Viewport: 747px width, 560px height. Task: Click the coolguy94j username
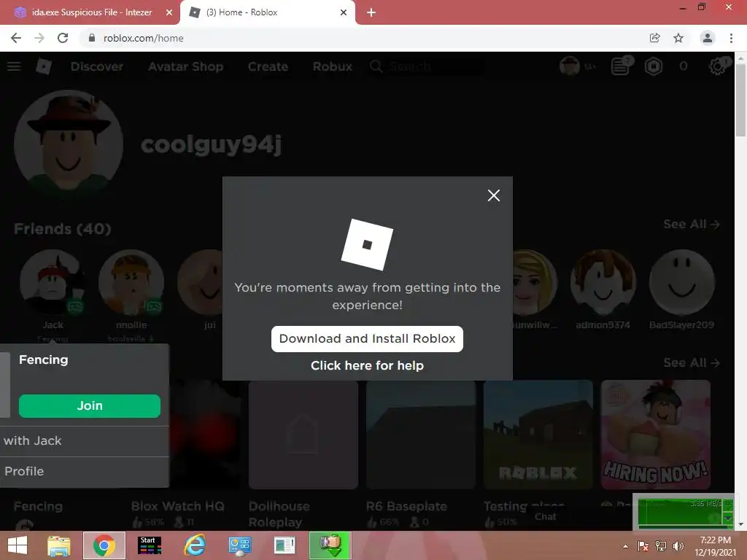point(211,144)
